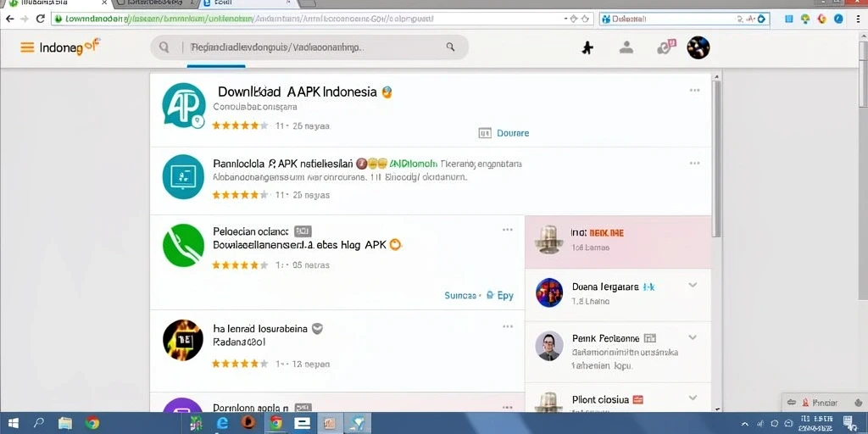Viewport: 868px width, 434px height.
Task: Open three-dot menu for green phone listing
Action: coord(507,230)
